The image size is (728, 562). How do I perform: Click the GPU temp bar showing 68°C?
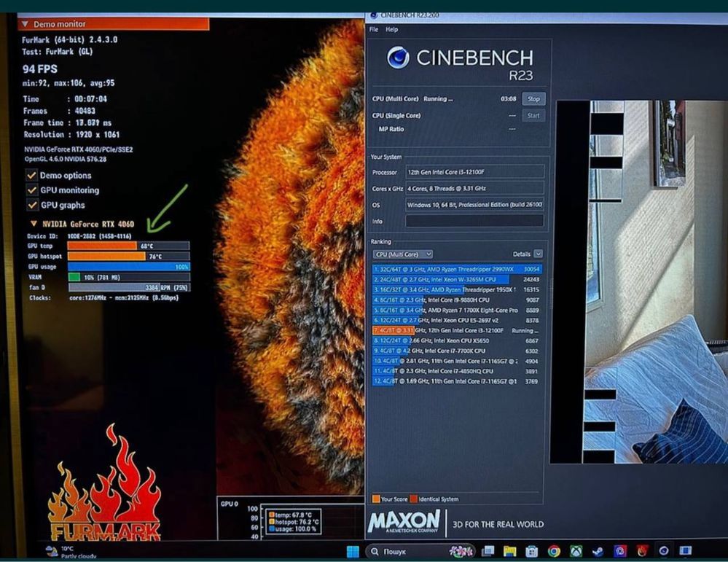click(x=128, y=246)
